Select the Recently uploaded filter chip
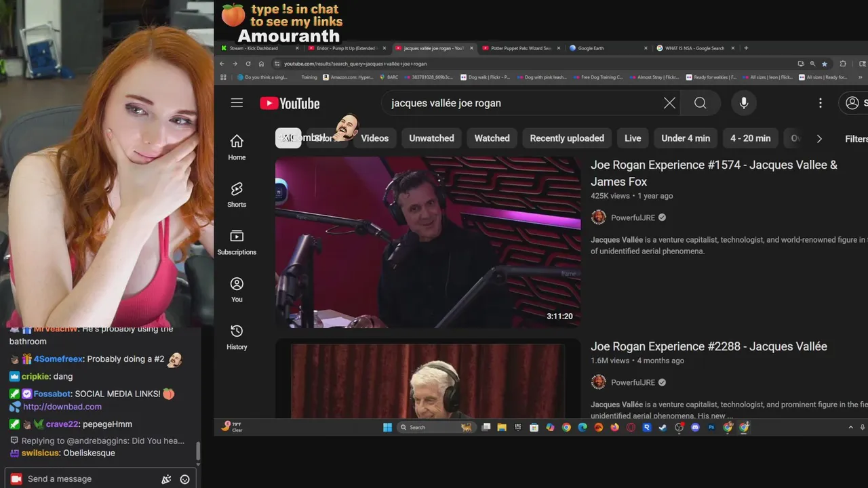The image size is (868, 488). [x=567, y=138]
